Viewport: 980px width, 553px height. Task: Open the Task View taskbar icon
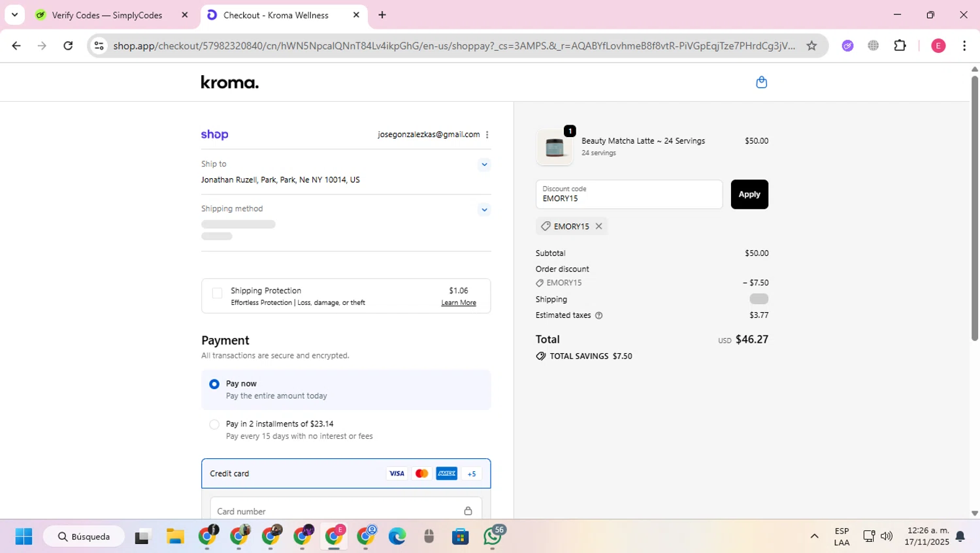pos(142,537)
